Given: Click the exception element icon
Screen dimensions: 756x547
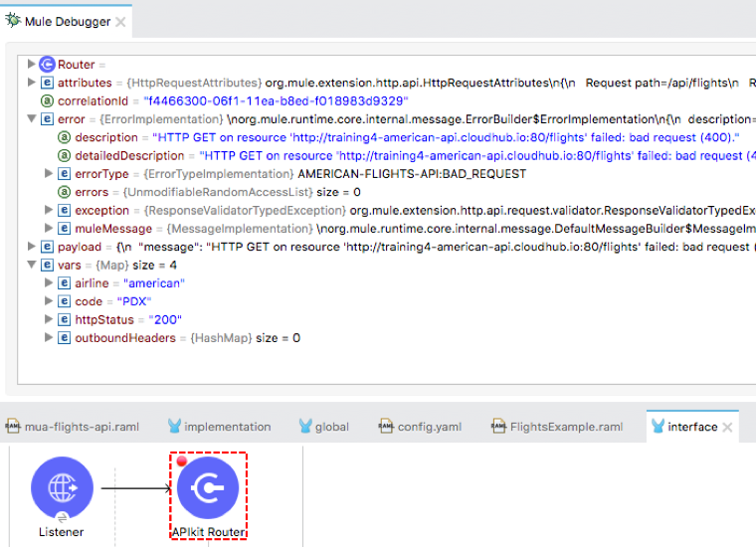Looking at the screenshot, I should pos(64,210).
